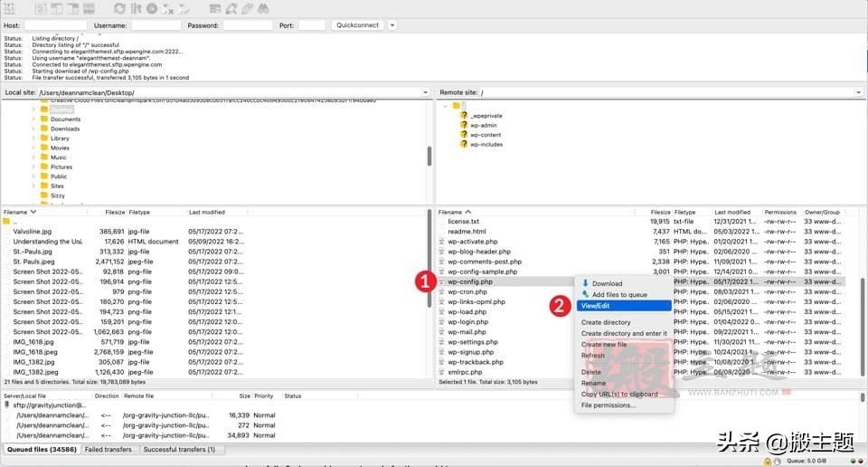Open the Site Manager icon

tap(11, 8)
